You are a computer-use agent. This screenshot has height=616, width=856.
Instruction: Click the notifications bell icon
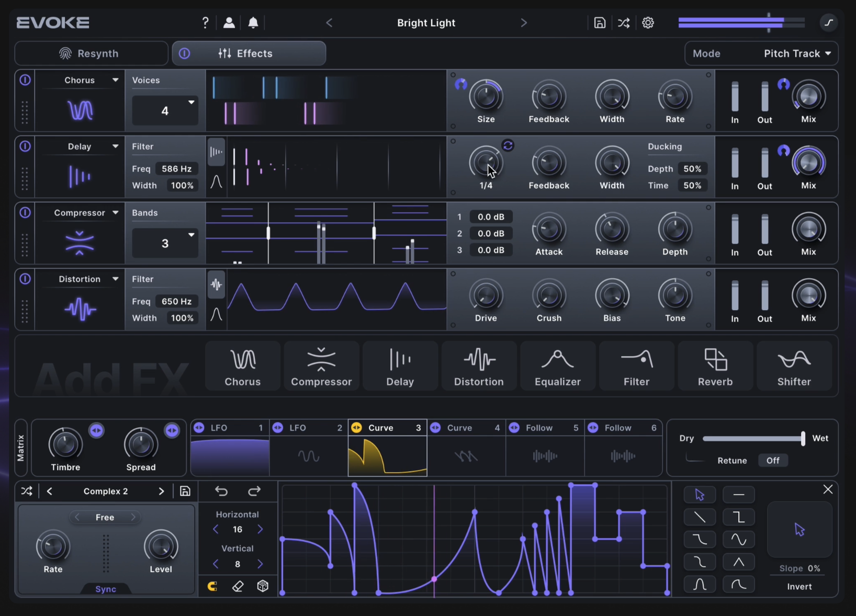253,23
